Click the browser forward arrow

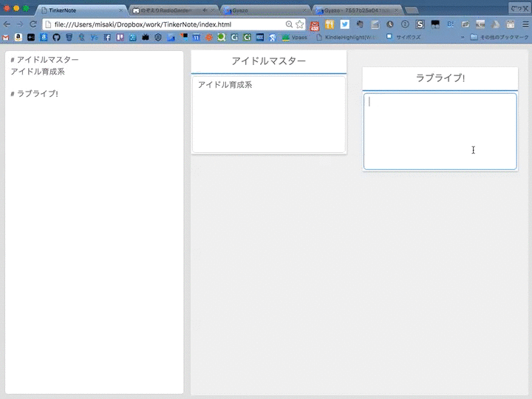(20, 24)
